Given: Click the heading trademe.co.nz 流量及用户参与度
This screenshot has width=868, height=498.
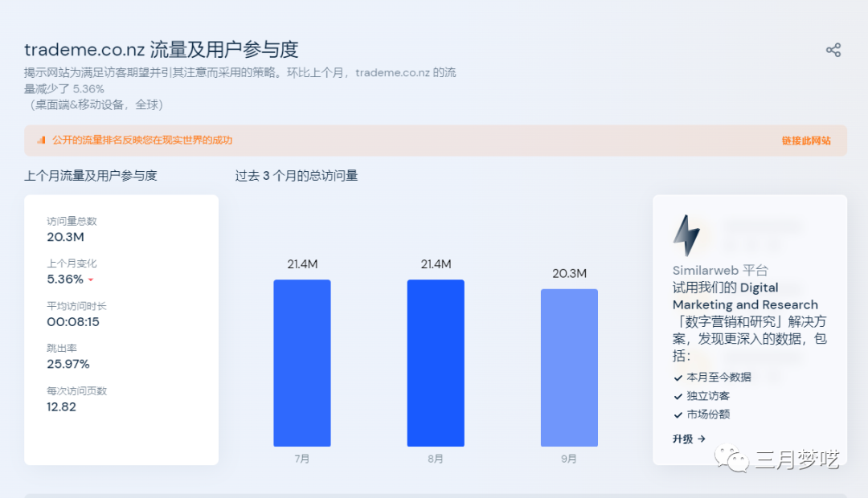Looking at the screenshot, I should pyautogui.click(x=161, y=50).
